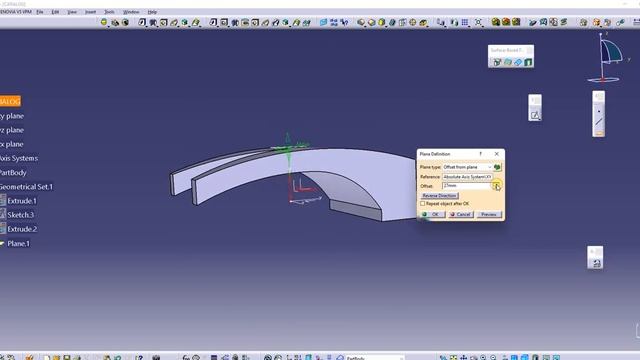Click the blue grid icon in top toolbar
640x360 pixels.
pyautogui.click(x=464, y=22)
